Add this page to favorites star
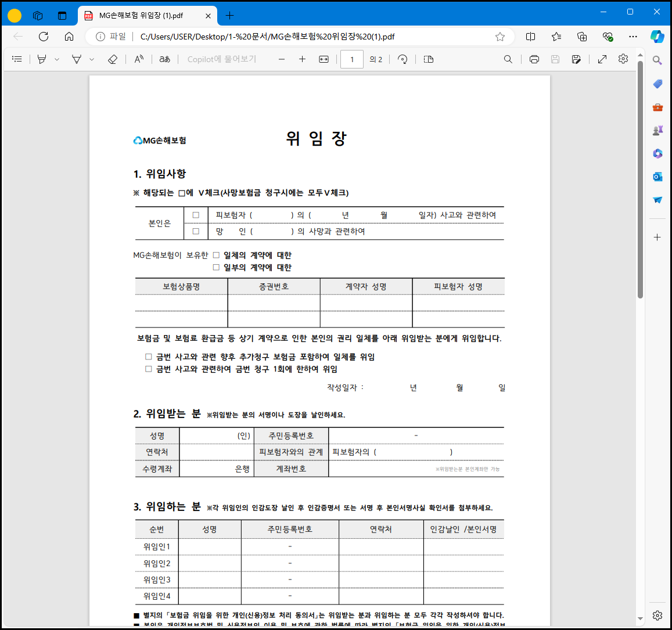This screenshot has height=630, width=672. pyautogui.click(x=499, y=37)
